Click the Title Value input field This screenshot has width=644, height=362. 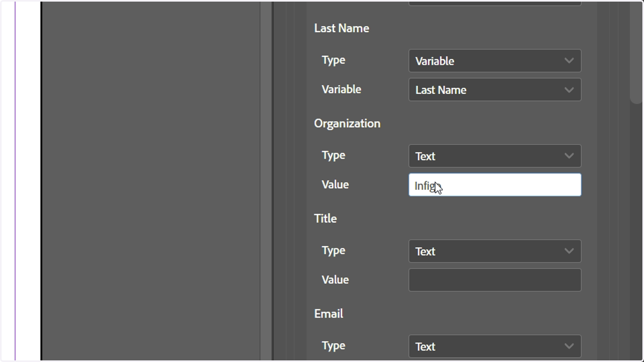coord(495,280)
